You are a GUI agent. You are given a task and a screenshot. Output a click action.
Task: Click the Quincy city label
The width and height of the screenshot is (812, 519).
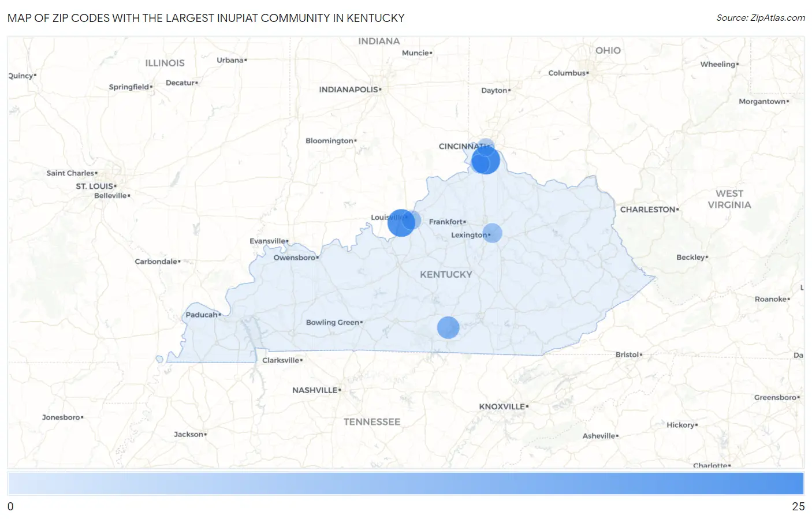click(x=21, y=76)
